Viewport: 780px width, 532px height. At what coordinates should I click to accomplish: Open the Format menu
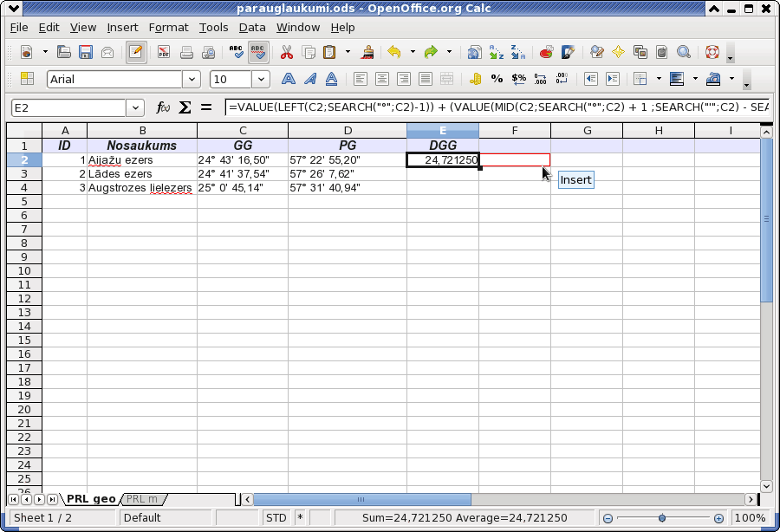(168, 28)
